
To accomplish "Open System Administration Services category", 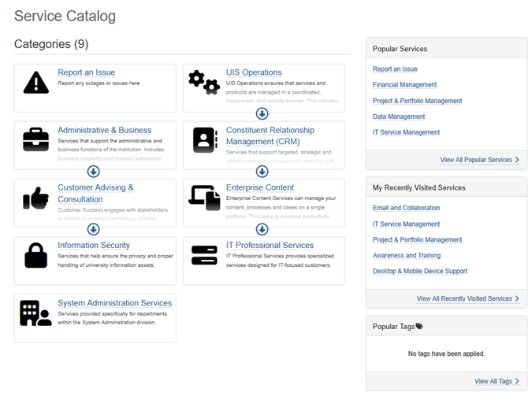I will pyautogui.click(x=115, y=303).
